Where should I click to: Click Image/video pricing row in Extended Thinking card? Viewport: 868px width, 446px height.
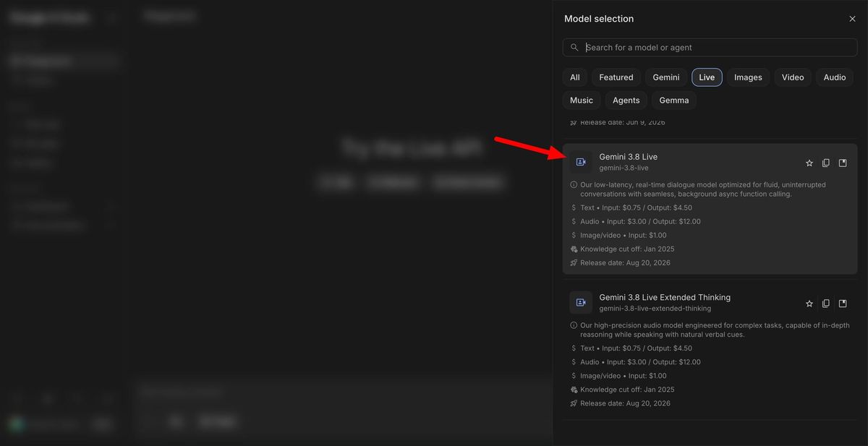coord(618,375)
